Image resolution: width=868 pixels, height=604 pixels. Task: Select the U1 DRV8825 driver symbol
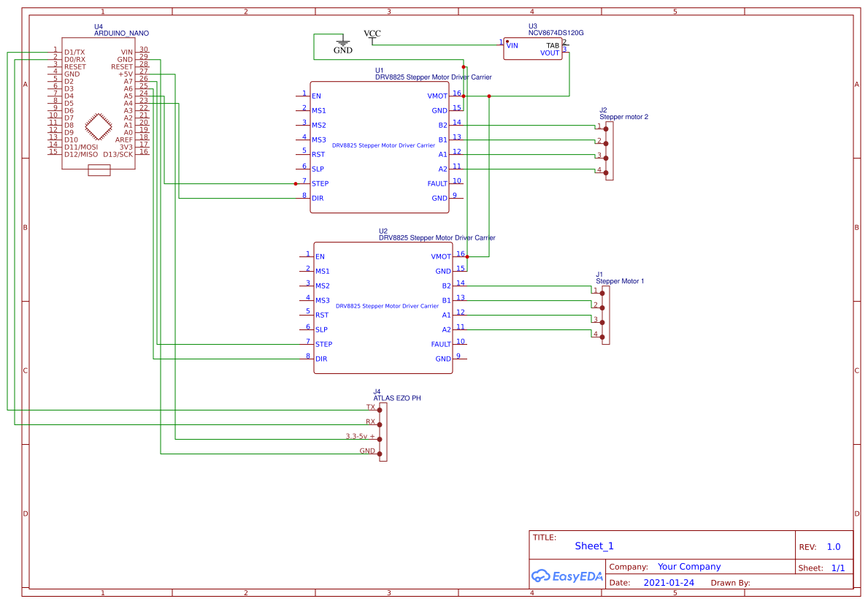[380, 146]
